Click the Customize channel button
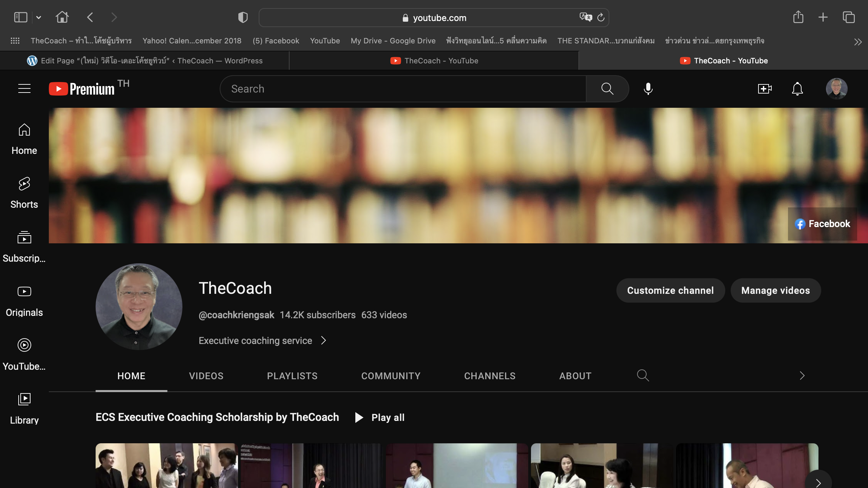Image resolution: width=868 pixels, height=488 pixels. point(670,290)
